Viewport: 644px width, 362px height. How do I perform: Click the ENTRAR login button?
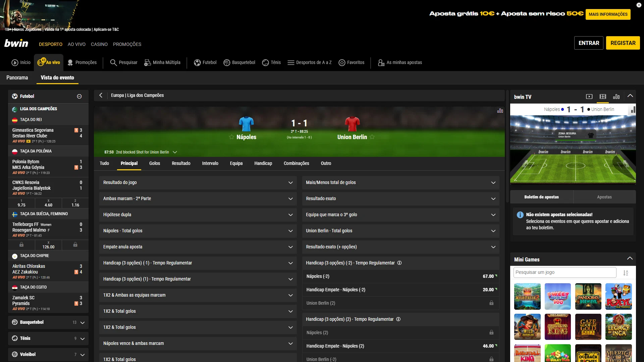589,43
